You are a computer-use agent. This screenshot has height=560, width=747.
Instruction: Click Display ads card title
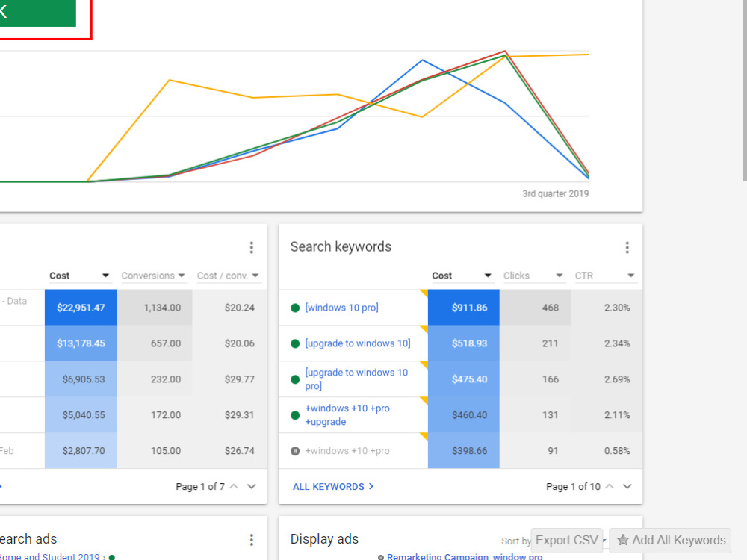[x=324, y=539]
